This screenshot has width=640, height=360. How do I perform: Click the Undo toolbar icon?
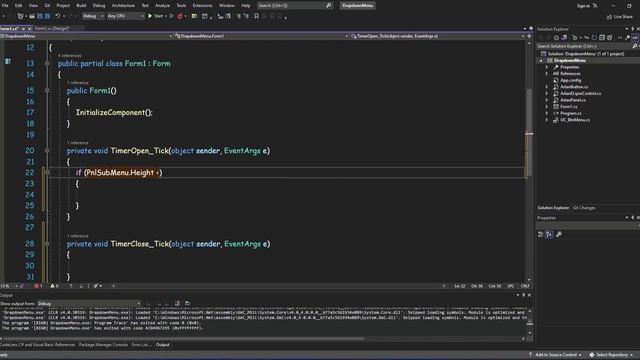tap(58, 16)
